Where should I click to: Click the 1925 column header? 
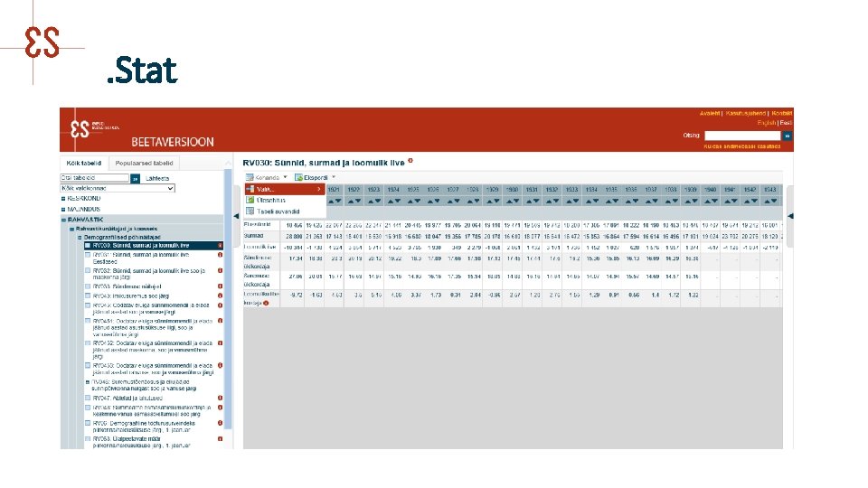pos(413,189)
